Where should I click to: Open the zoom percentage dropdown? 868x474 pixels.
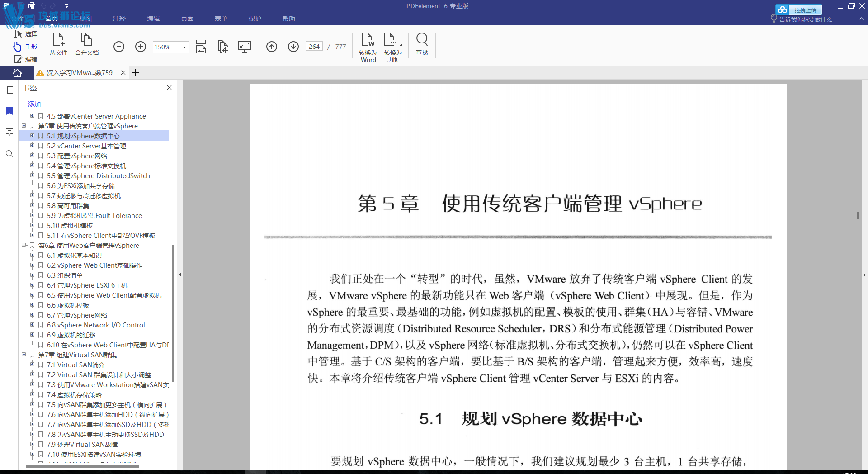184,47
